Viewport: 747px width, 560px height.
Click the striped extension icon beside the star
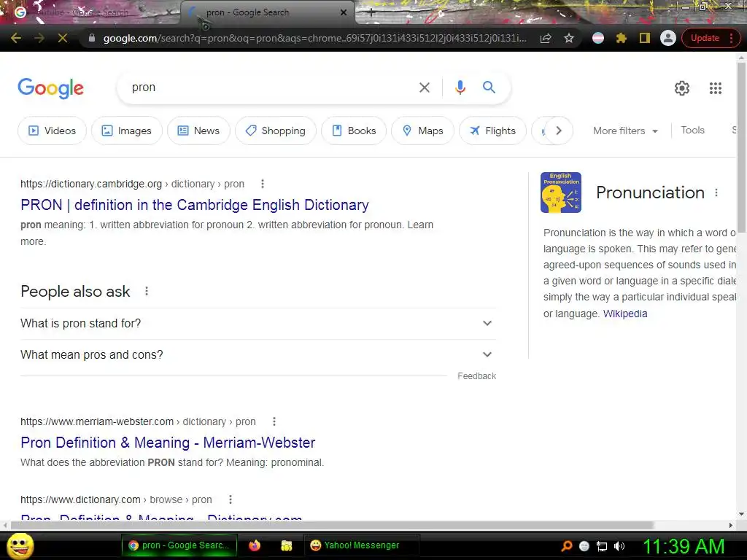click(598, 38)
